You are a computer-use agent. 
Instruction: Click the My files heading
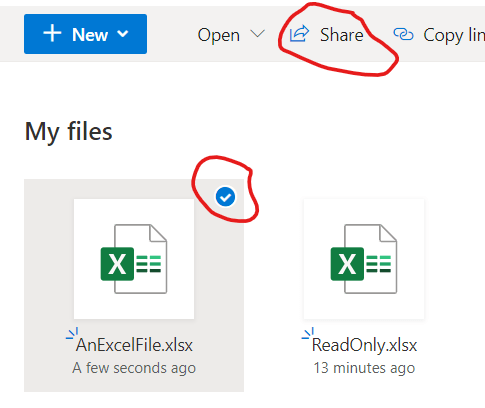pos(69,132)
